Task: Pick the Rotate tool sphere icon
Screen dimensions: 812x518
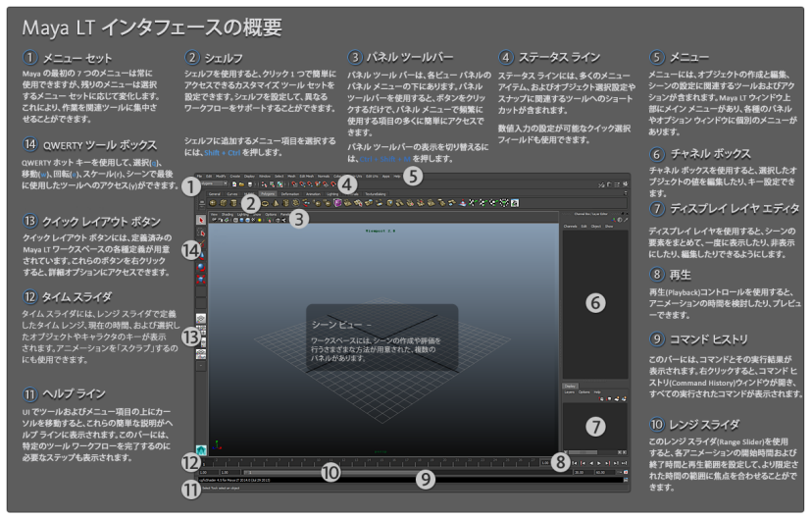Action: [x=201, y=267]
